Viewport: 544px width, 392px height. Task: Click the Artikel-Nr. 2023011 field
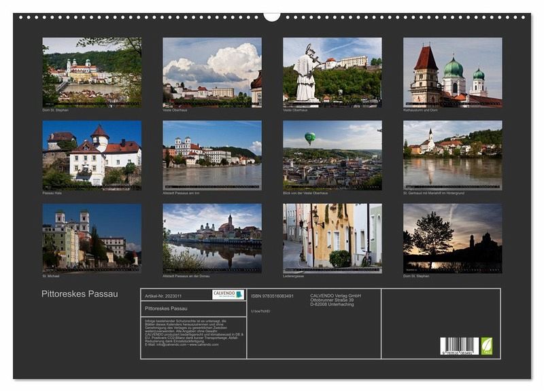click(x=165, y=296)
